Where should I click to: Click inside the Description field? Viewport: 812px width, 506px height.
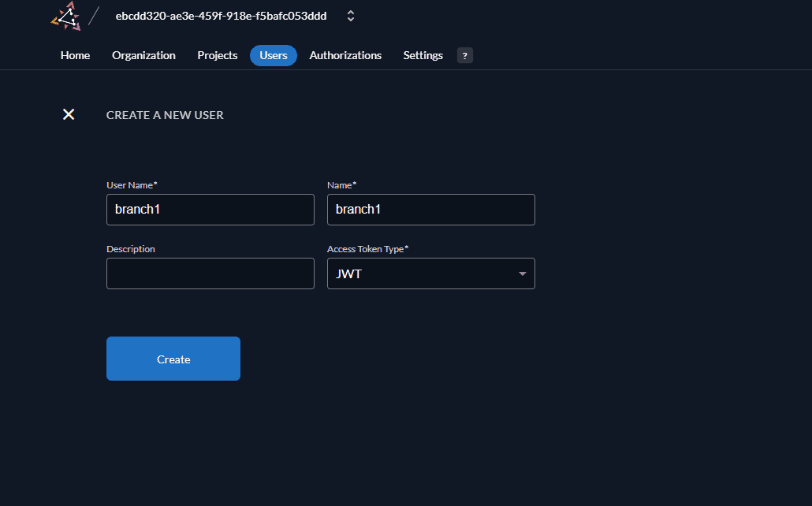click(x=210, y=273)
